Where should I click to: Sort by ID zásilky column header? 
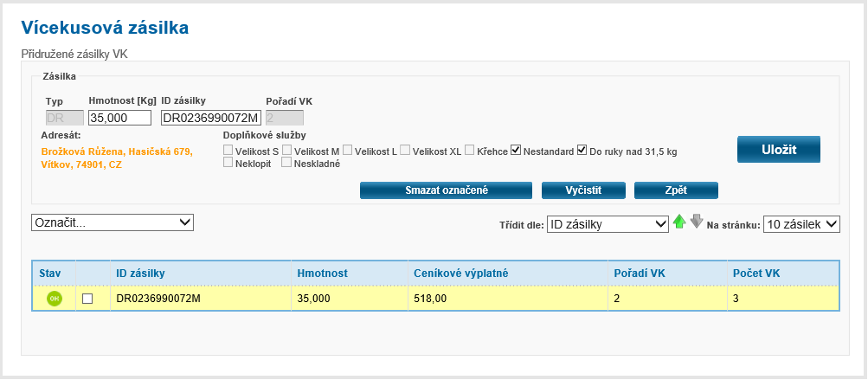tap(140, 274)
